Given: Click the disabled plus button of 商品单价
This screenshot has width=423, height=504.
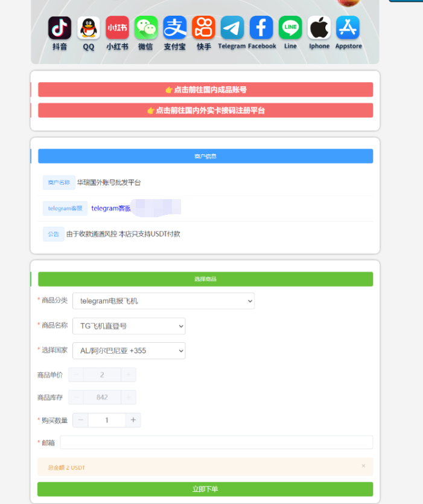Looking at the screenshot, I should tap(129, 375).
